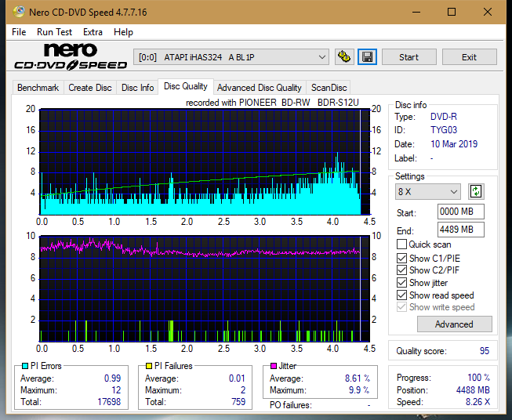This screenshot has width=512, height=420.
Task: Click the refresh speed settings icon
Action: pos(475,192)
